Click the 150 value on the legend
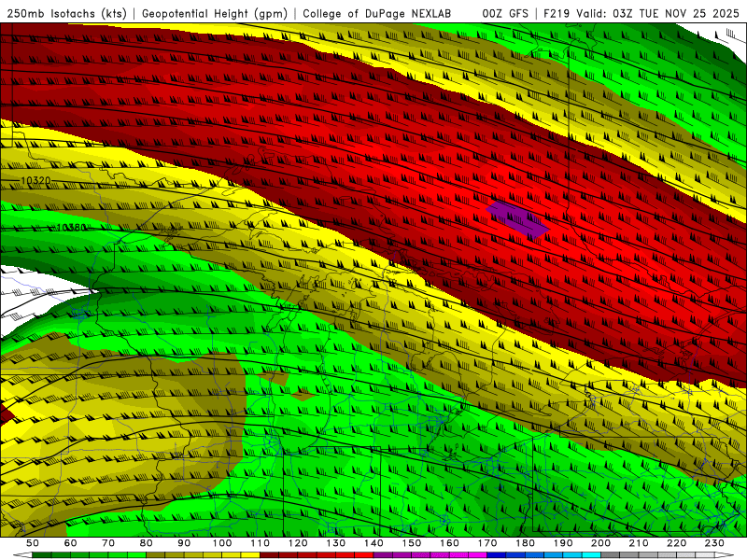Screen dimensions: 747x560 coord(412,543)
